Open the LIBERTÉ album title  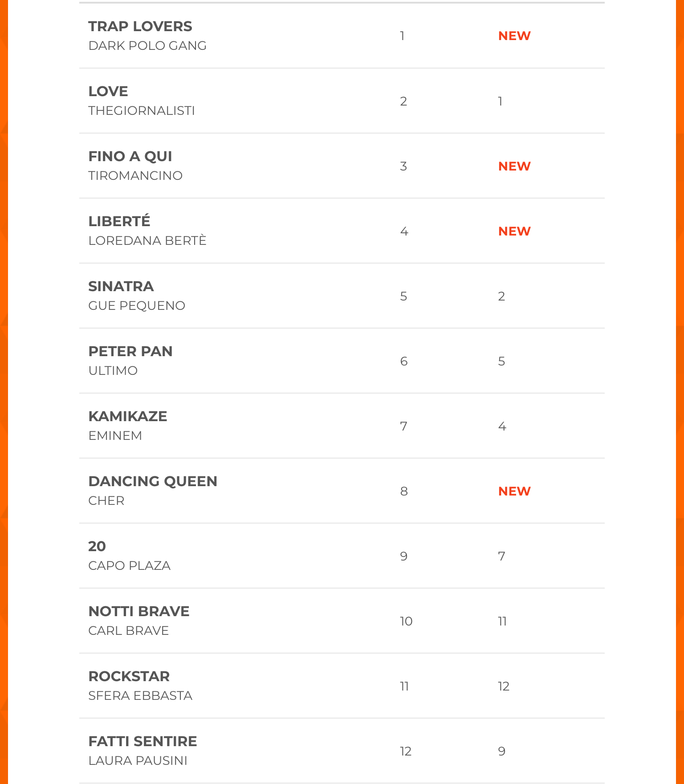click(119, 221)
